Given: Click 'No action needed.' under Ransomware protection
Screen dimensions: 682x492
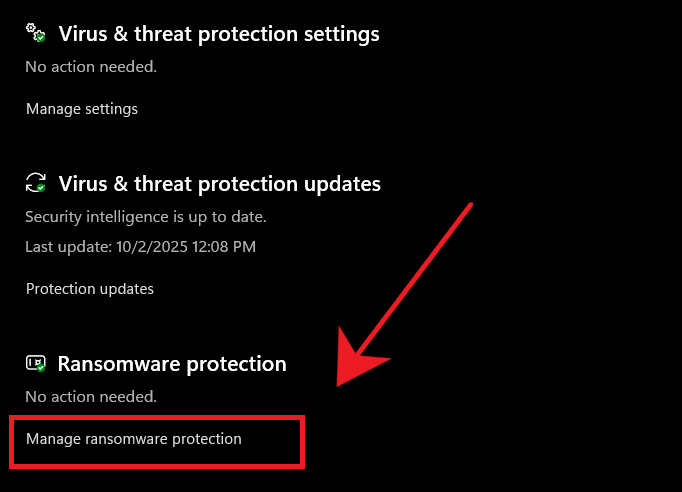Looking at the screenshot, I should (91, 397).
